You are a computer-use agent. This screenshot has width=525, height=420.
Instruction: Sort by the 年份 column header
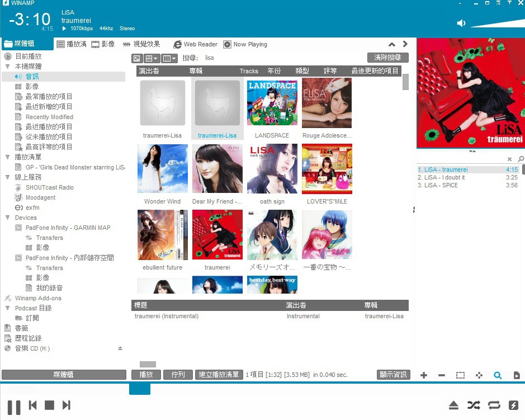coord(274,70)
